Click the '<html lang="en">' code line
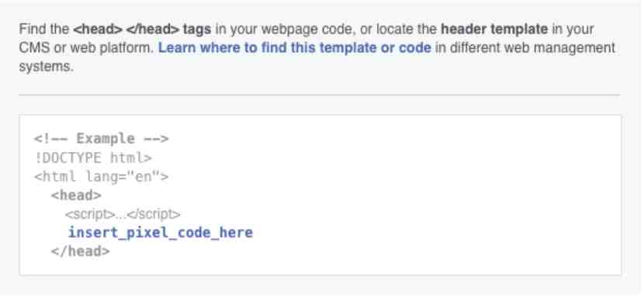The image size is (644, 298). click(x=101, y=177)
